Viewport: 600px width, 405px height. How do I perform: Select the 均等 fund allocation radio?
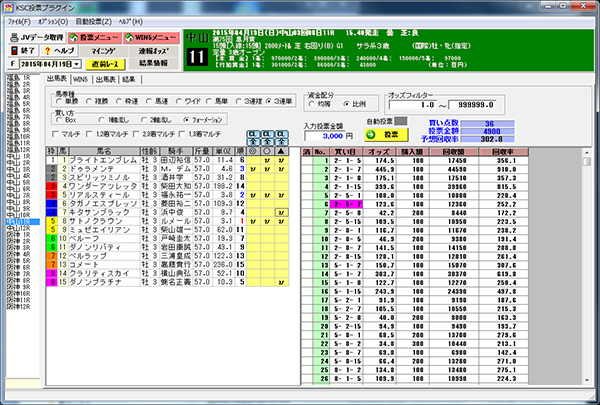tap(311, 104)
